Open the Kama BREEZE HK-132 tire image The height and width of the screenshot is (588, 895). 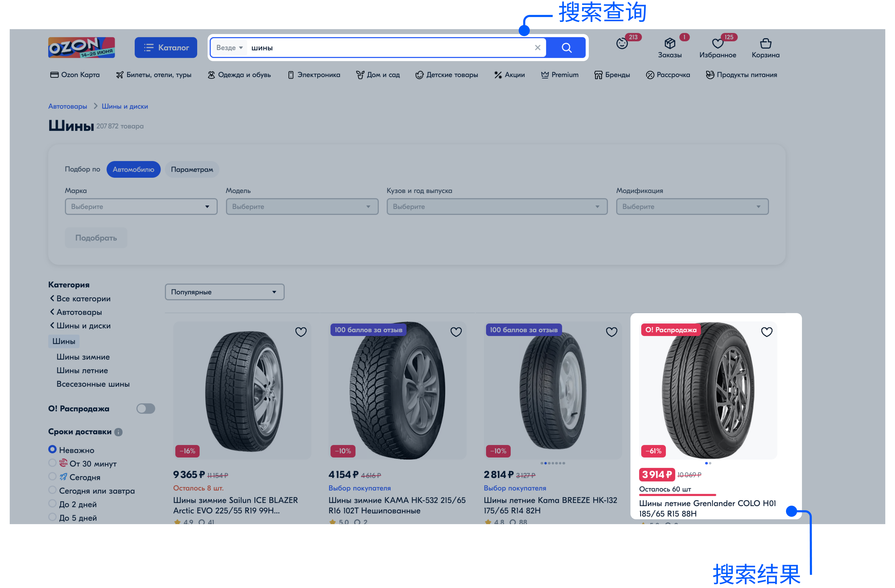coord(553,390)
